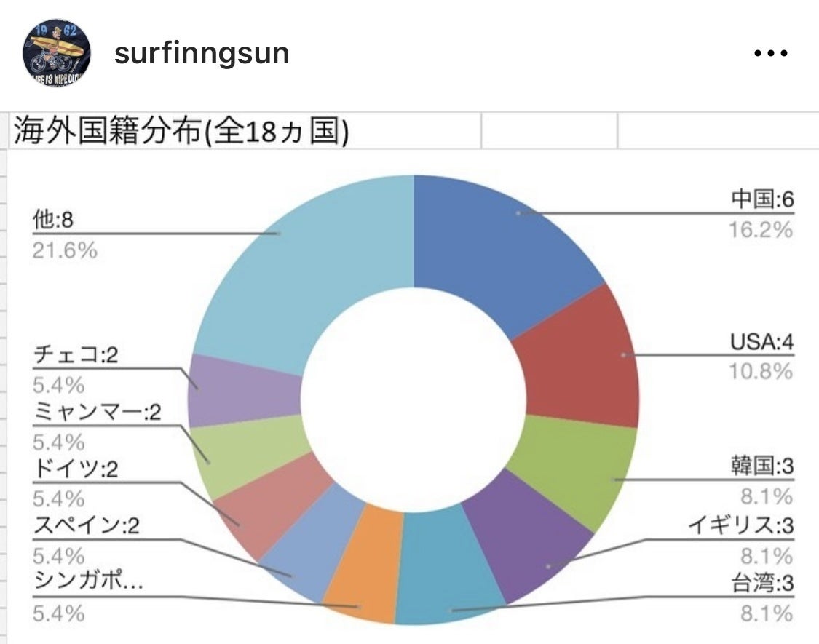
Task: Click the USA:4 data label
Action: [761, 341]
